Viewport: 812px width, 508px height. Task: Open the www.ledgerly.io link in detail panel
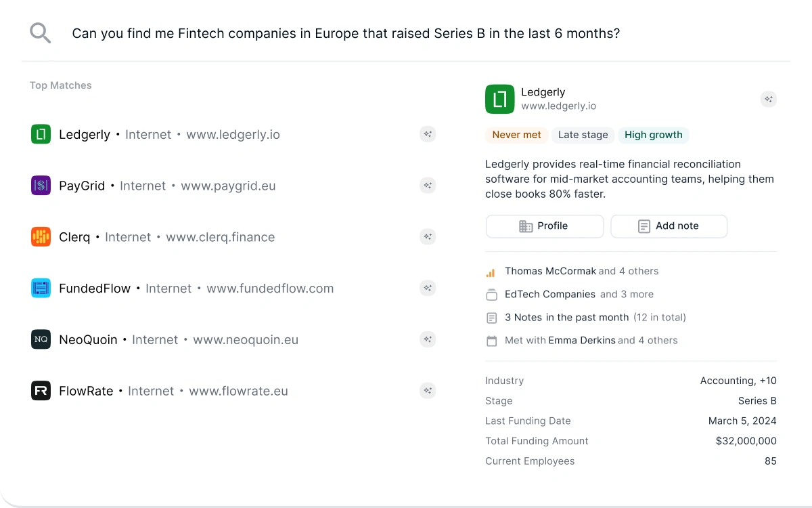tap(559, 106)
